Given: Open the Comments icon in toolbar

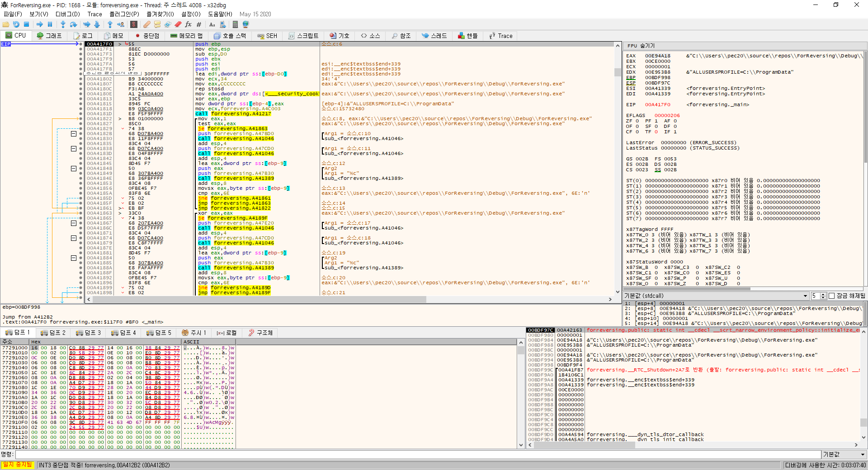Looking at the screenshot, I should [x=157, y=24].
